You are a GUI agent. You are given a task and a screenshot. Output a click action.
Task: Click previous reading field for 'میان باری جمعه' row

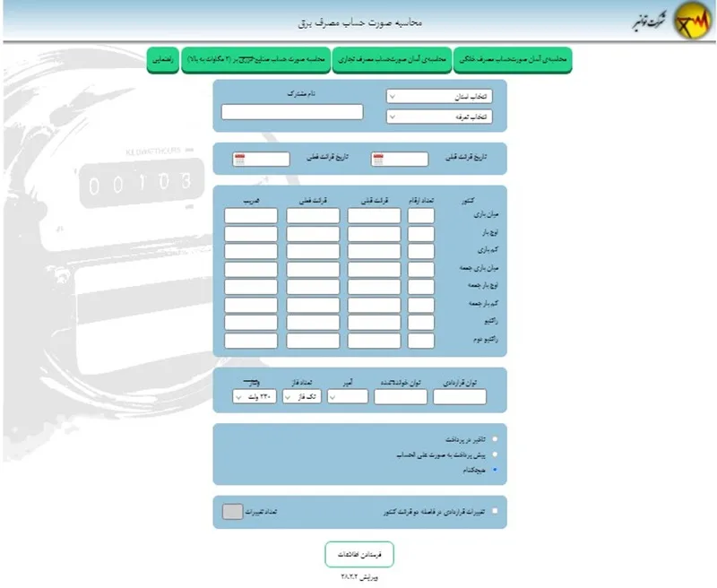point(374,269)
